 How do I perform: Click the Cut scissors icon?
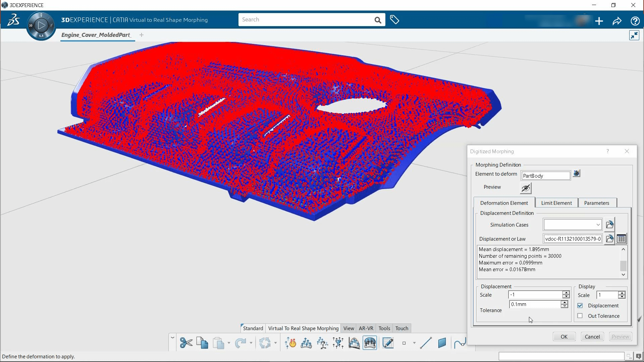pyautogui.click(x=186, y=343)
